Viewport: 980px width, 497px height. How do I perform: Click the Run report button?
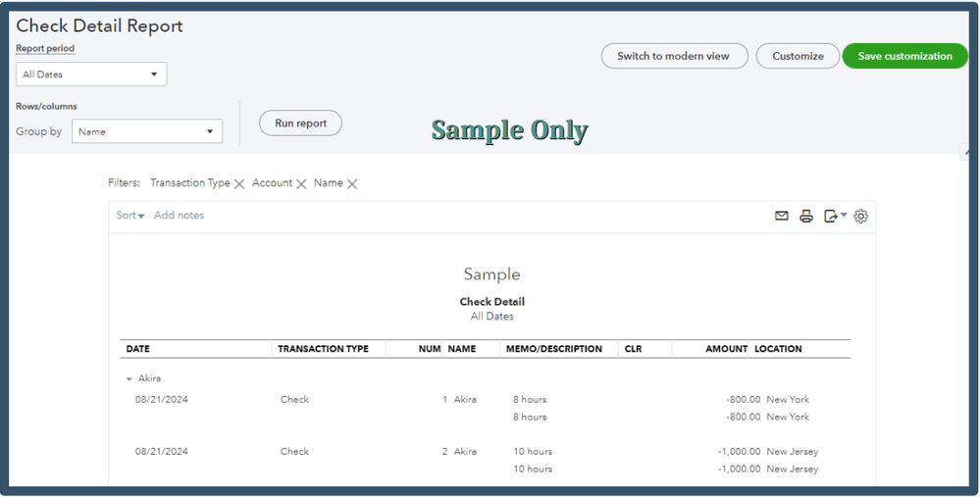click(x=300, y=123)
